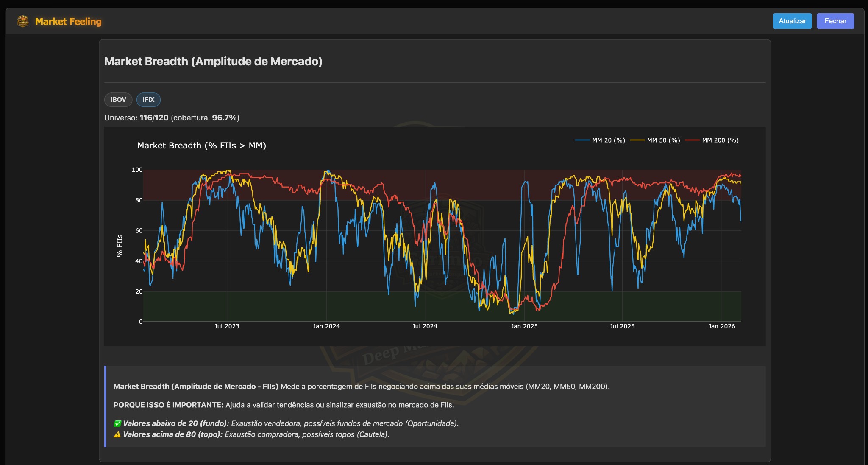868x465 pixels.
Task: Click the warning triangle icon beside topo explanation
Action: [117, 434]
